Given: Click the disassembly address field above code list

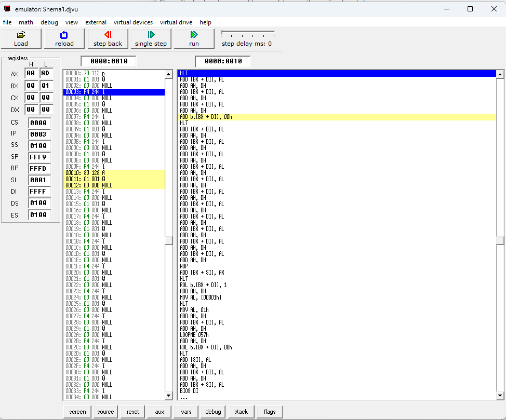Looking at the screenshot, I should tap(223, 61).
